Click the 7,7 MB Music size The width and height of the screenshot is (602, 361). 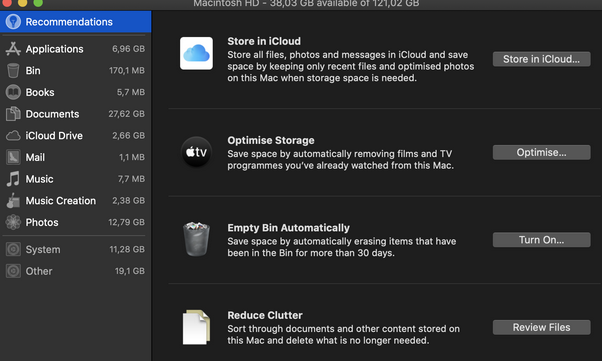[131, 179]
